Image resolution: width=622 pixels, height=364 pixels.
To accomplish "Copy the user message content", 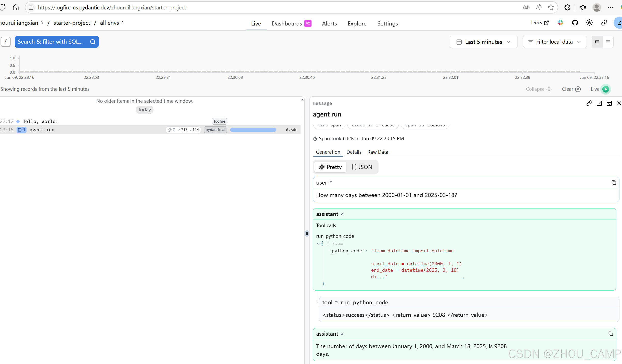I will pos(614,183).
